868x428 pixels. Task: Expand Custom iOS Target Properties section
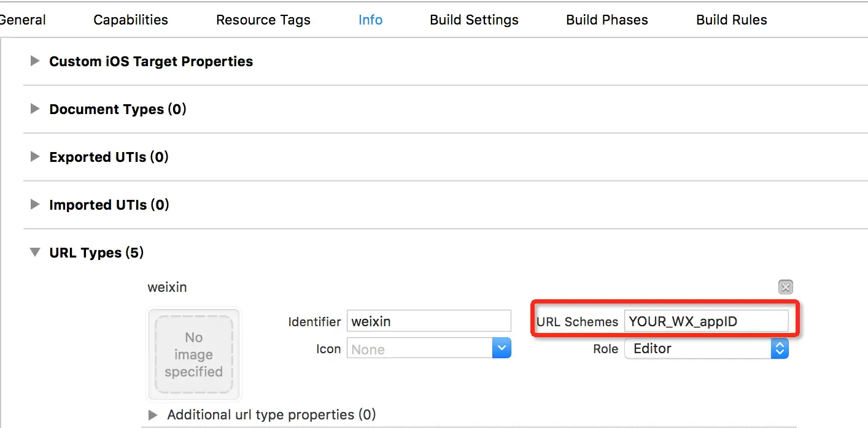pyautogui.click(x=36, y=61)
